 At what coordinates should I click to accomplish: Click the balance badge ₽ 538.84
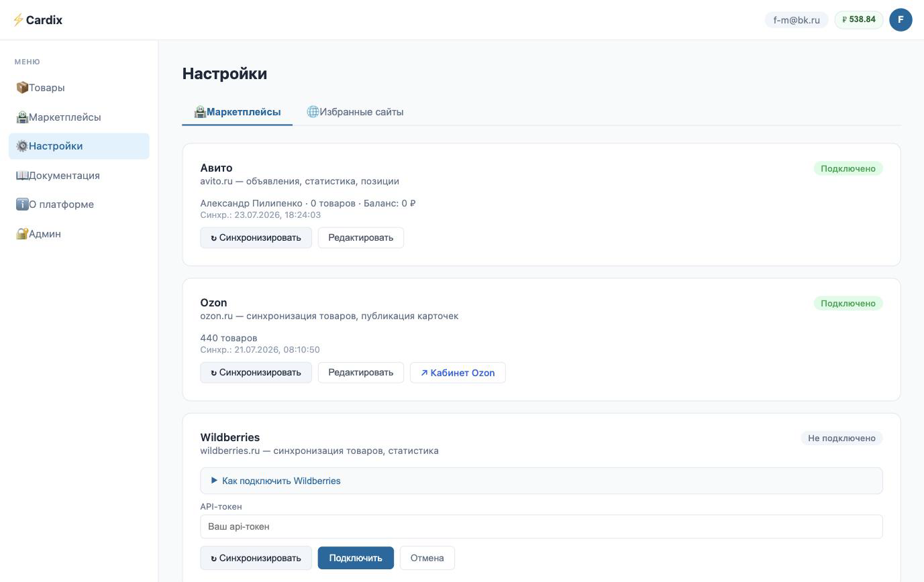(x=859, y=19)
